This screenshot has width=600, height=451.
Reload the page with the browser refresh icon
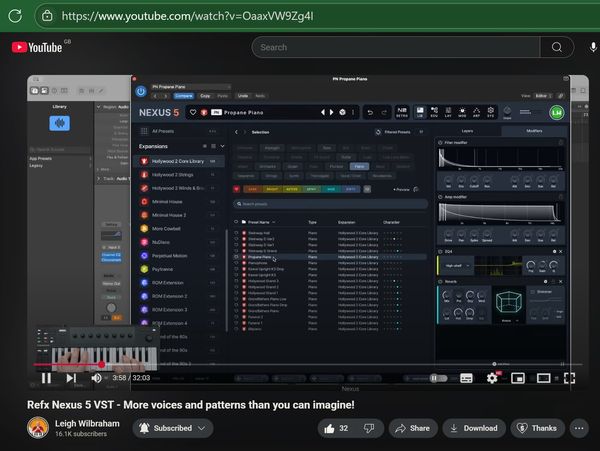click(15, 16)
